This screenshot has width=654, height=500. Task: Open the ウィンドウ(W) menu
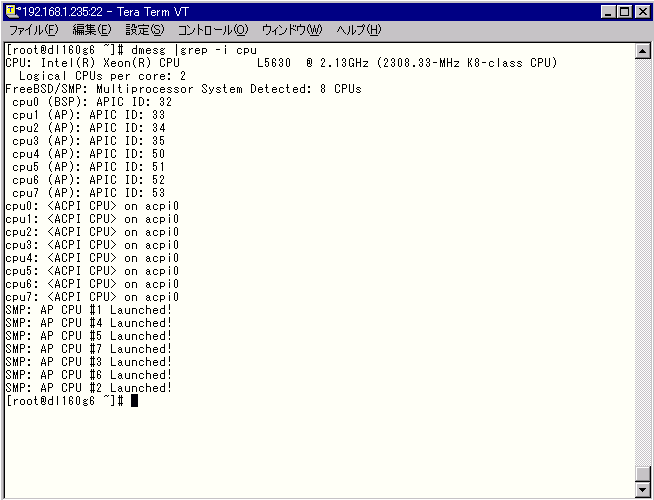[292, 30]
